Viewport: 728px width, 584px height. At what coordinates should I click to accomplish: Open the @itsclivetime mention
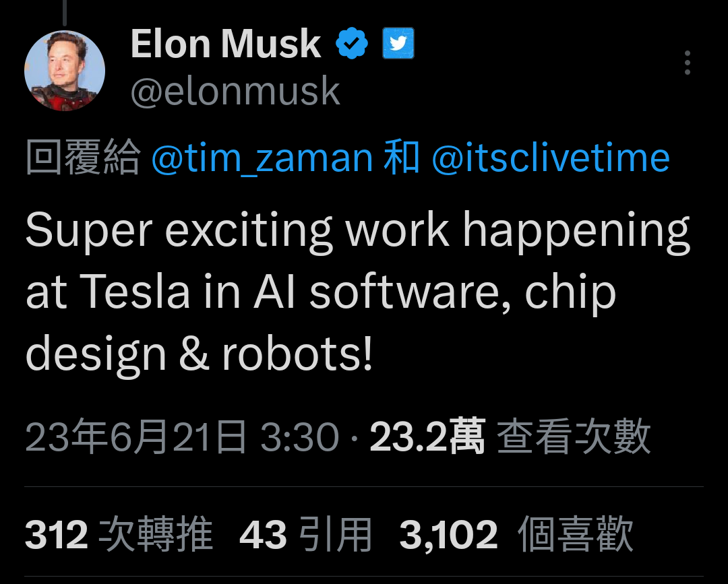tap(551, 158)
